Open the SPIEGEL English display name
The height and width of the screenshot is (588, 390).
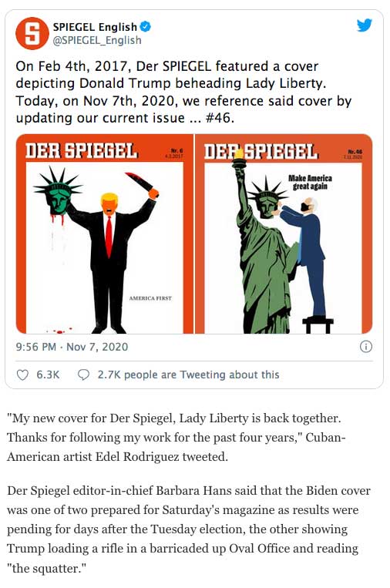click(x=95, y=27)
